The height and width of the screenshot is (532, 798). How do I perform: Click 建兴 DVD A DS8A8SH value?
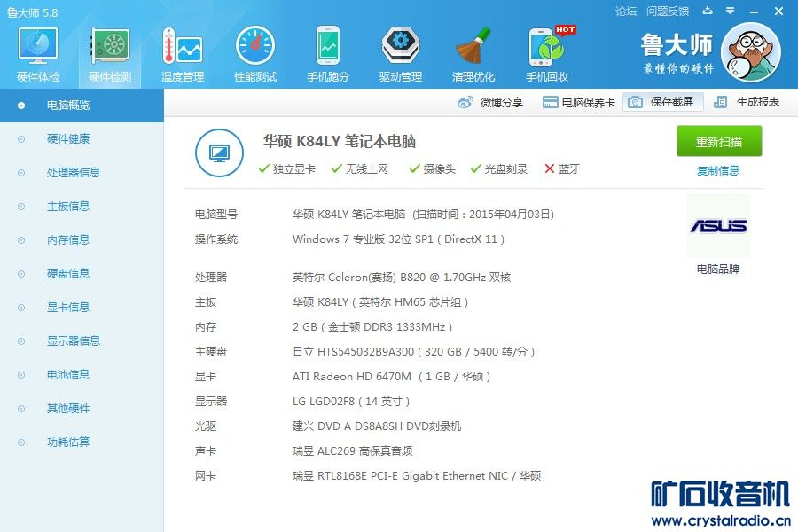click(x=377, y=426)
